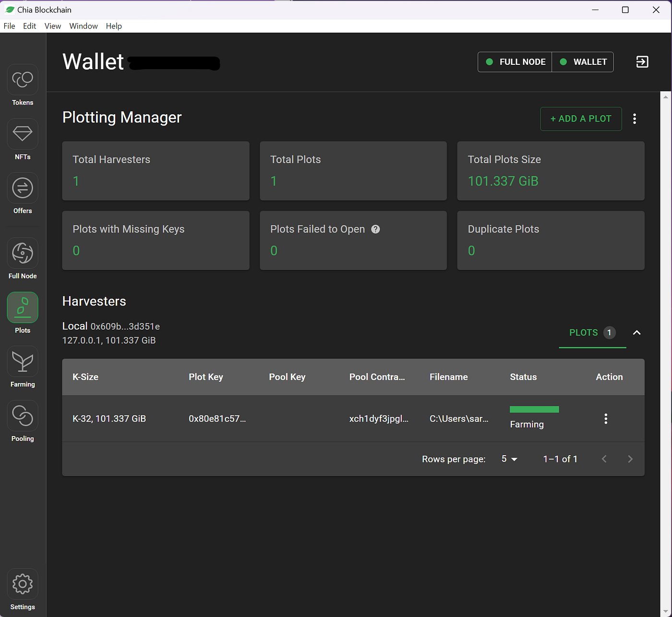Click the Plotting Manager heading
Viewport: 672px width, 617px height.
122,118
